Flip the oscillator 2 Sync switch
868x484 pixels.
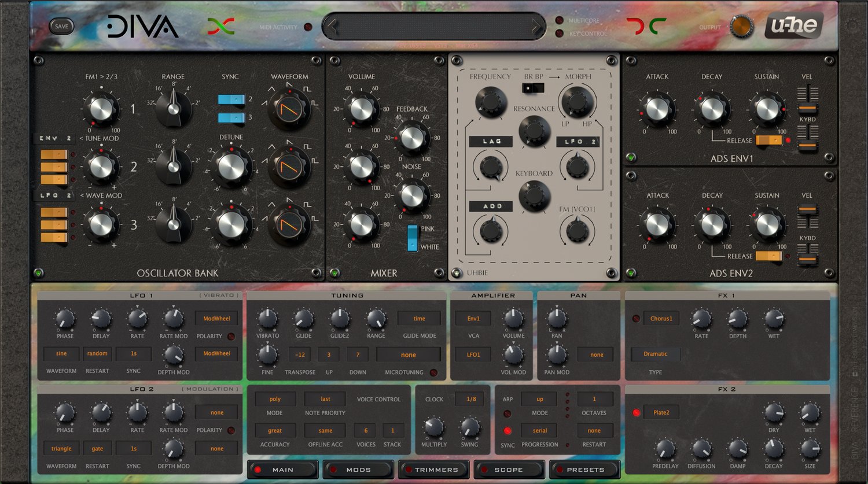pyautogui.click(x=231, y=99)
